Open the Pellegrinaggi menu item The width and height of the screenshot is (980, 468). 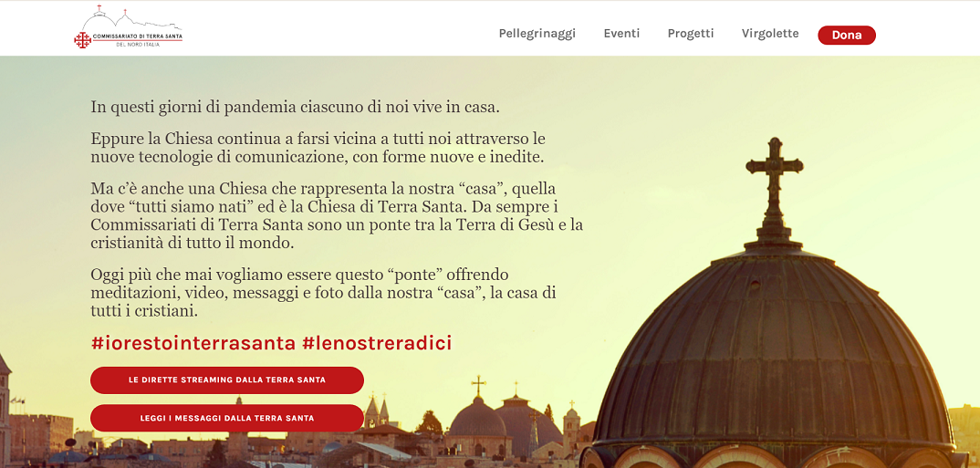pyautogui.click(x=537, y=34)
